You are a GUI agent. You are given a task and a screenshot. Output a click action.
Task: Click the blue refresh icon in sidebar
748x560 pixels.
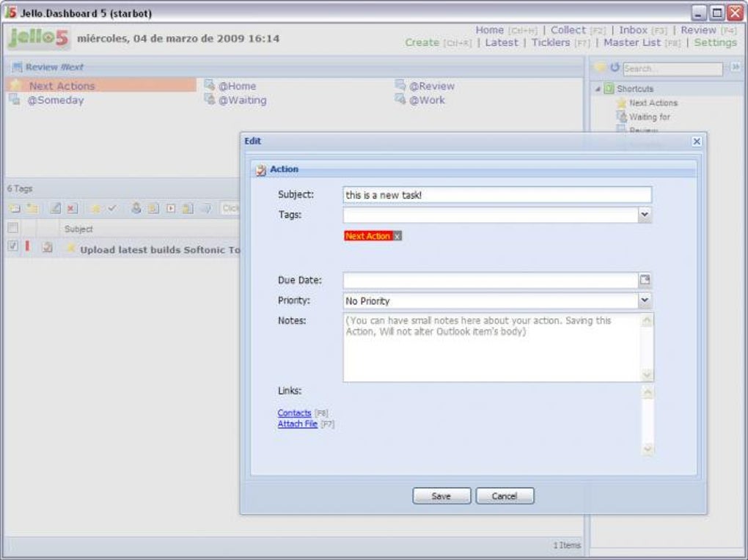click(615, 67)
